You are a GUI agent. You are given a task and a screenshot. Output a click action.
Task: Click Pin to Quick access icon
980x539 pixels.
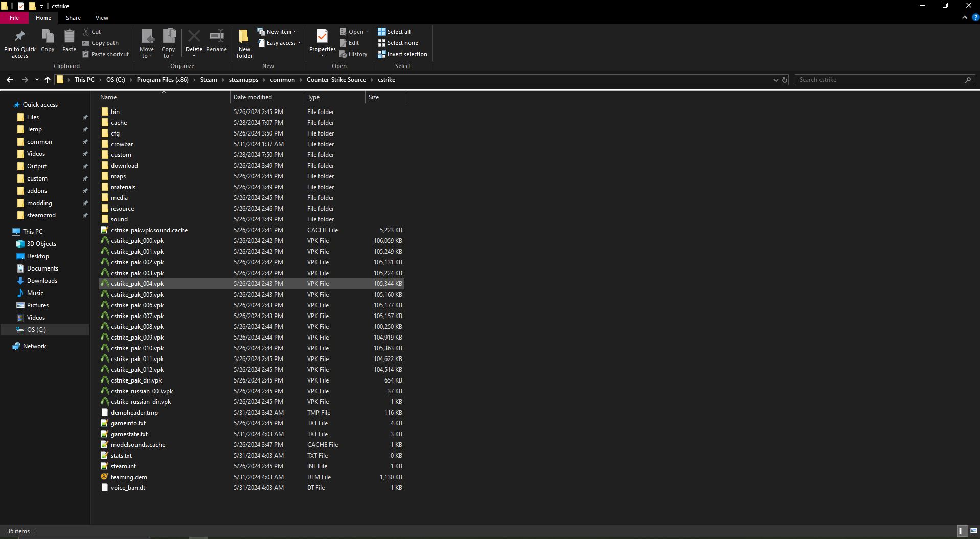click(x=19, y=36)
